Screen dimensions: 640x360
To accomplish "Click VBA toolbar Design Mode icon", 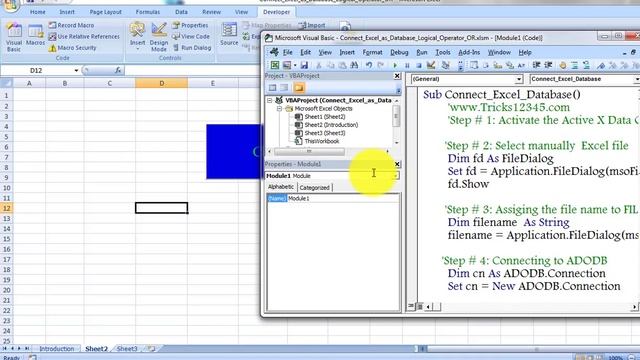I will tap(431, 65).
